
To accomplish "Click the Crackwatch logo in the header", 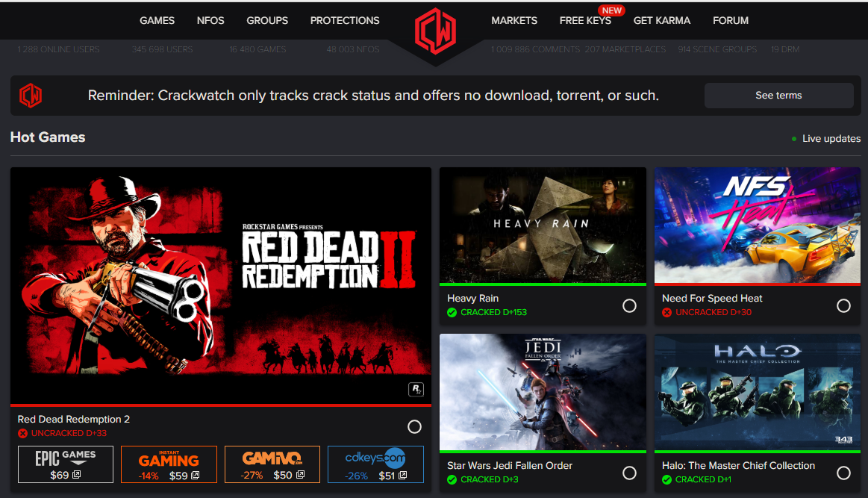I will tap(436, 31).
